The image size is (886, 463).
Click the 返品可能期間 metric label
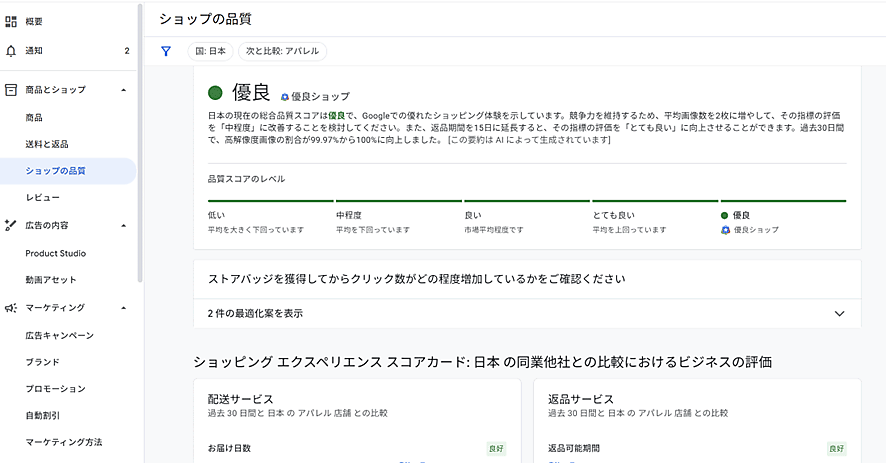[574, 448]
